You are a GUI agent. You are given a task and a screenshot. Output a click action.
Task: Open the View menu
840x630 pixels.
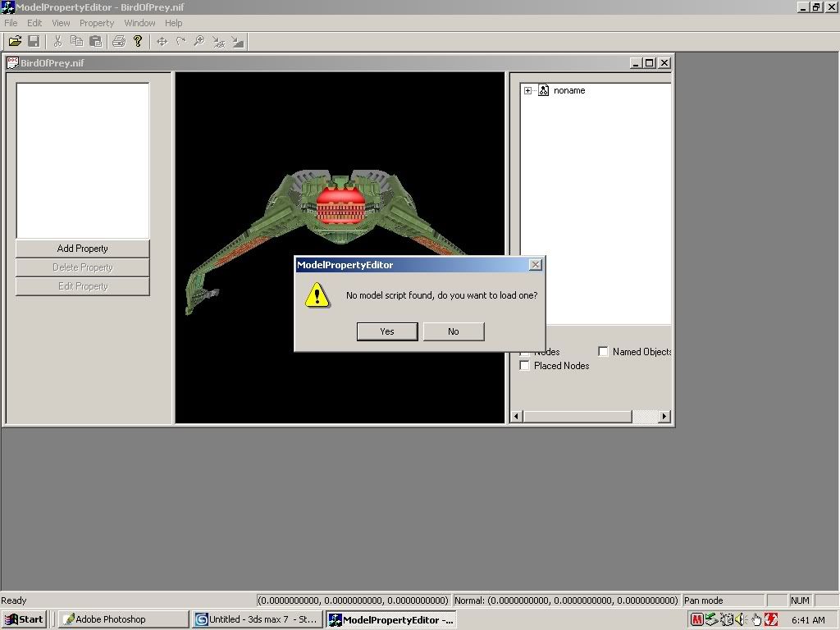pyautogui.click(x=61, y=23)
